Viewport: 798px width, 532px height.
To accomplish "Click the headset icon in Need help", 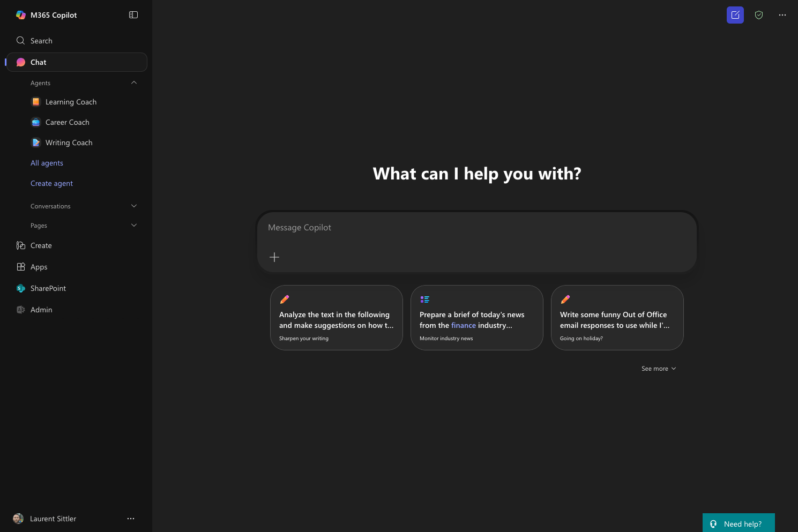I will (713, 524).
